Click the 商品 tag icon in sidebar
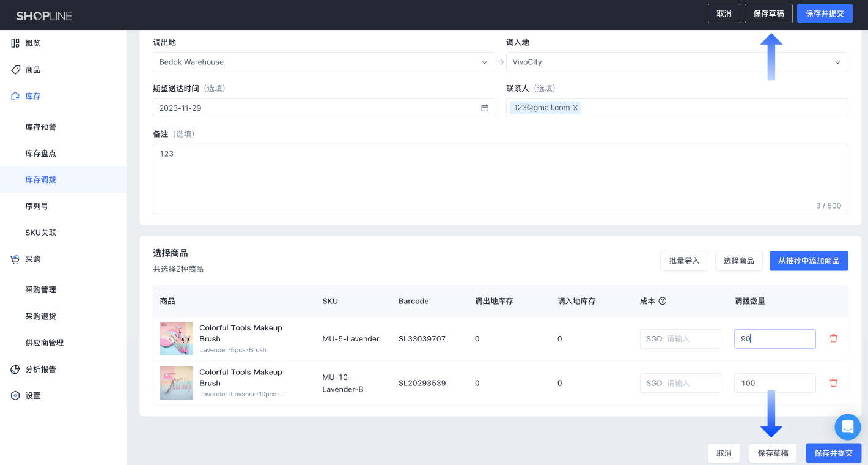 (x=15, y=70)
